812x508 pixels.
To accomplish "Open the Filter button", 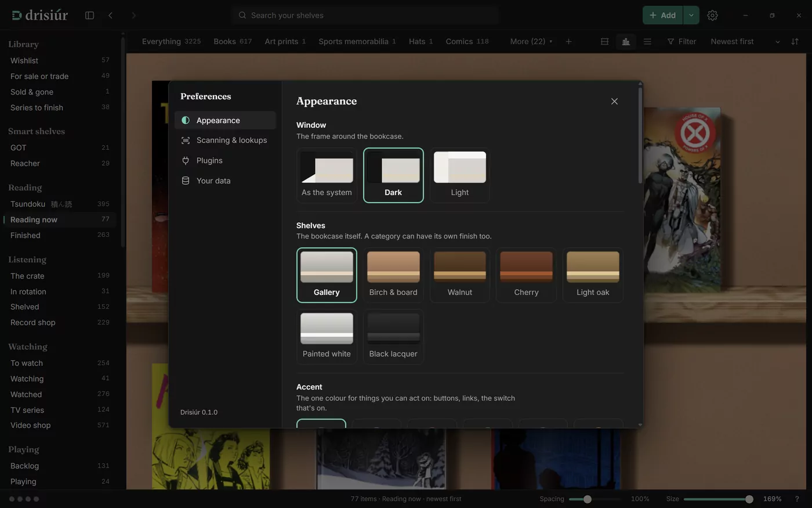I will pos(681,41).
